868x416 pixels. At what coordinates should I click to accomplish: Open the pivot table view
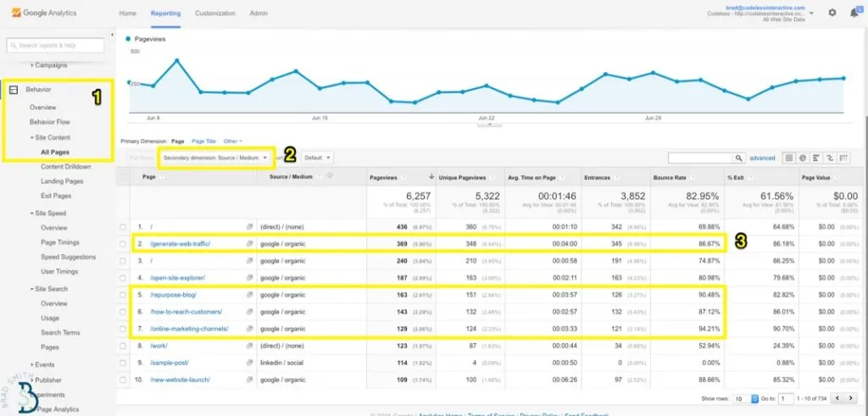click(x=844, y=158)
